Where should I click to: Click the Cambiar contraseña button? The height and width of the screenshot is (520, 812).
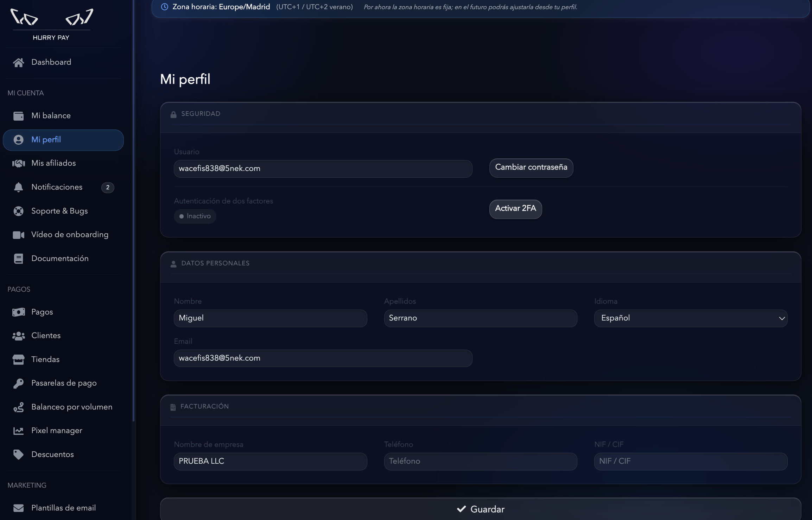coord(531,168)
